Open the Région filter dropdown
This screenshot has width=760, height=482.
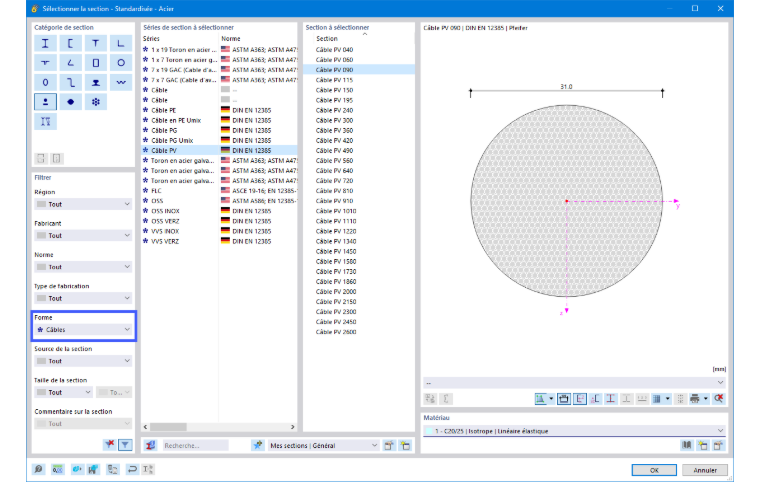pyautogui.click(x=83, y=204)
